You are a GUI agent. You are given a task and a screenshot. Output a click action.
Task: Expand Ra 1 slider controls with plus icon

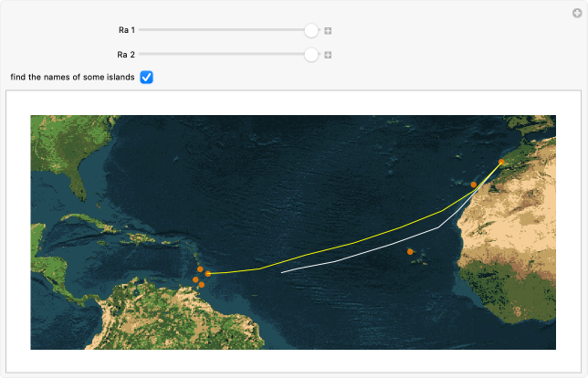[328, 30]
